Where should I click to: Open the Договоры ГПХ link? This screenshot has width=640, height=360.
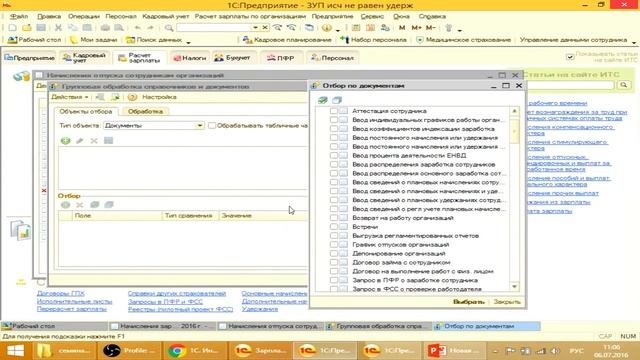click(x=61, y=293)
